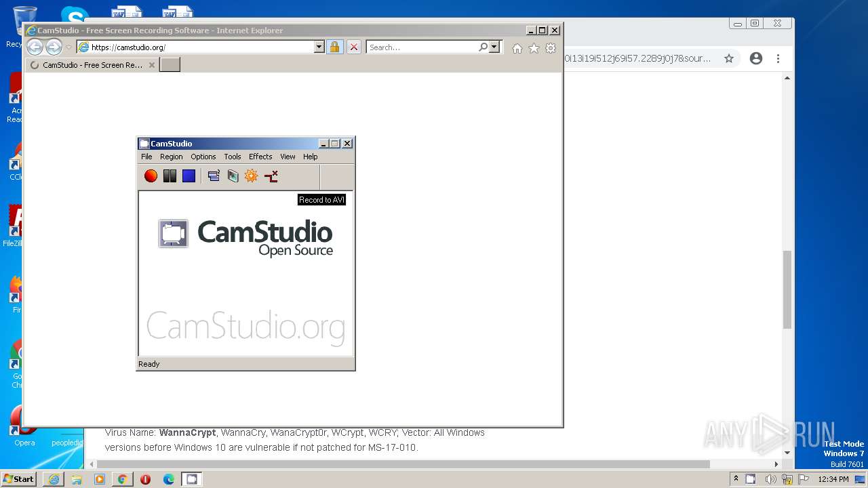
Task: Click the volume speaker tray icon
Action: tap(770, 479)
